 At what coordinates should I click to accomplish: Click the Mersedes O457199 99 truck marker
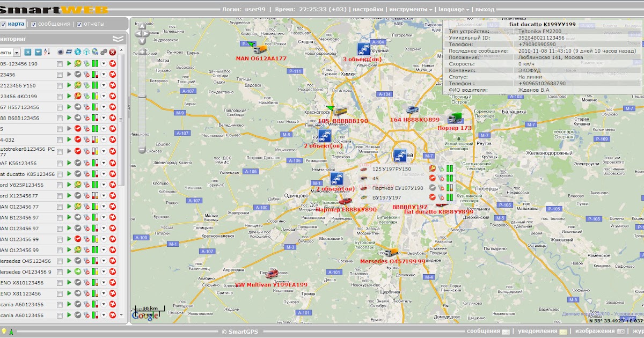click(x=391, y=252)
